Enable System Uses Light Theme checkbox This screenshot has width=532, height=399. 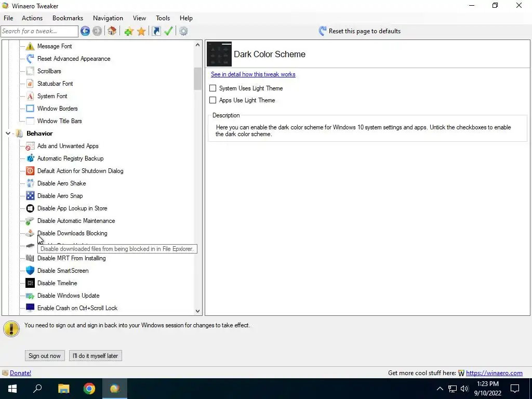[x=212, y=88]
